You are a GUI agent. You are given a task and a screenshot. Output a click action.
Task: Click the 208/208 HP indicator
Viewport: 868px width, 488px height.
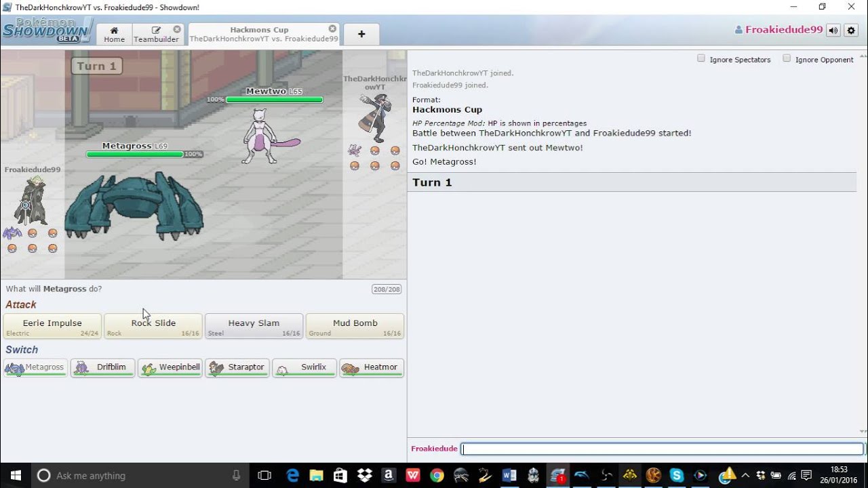pyautogui.click(x=387, y=289)
